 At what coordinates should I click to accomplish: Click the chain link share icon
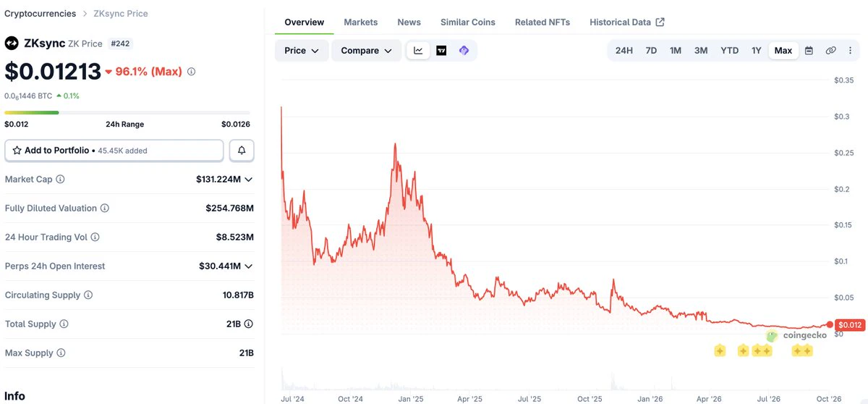[x=830, y=51]
